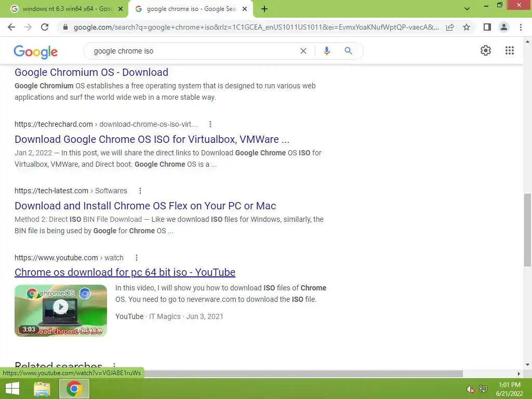
Task: Share this page icon in address bar
Action: point(450,27)
